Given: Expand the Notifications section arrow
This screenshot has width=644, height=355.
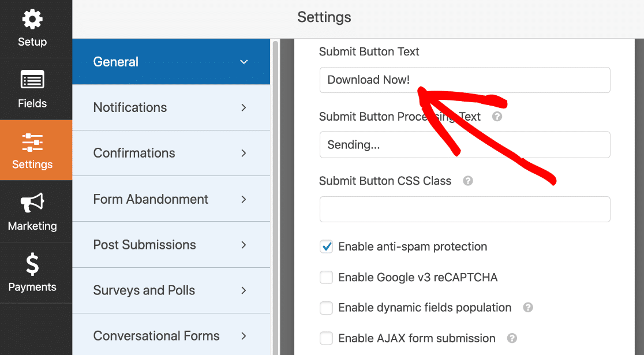Looking at the screenshot, I should 244,107.
